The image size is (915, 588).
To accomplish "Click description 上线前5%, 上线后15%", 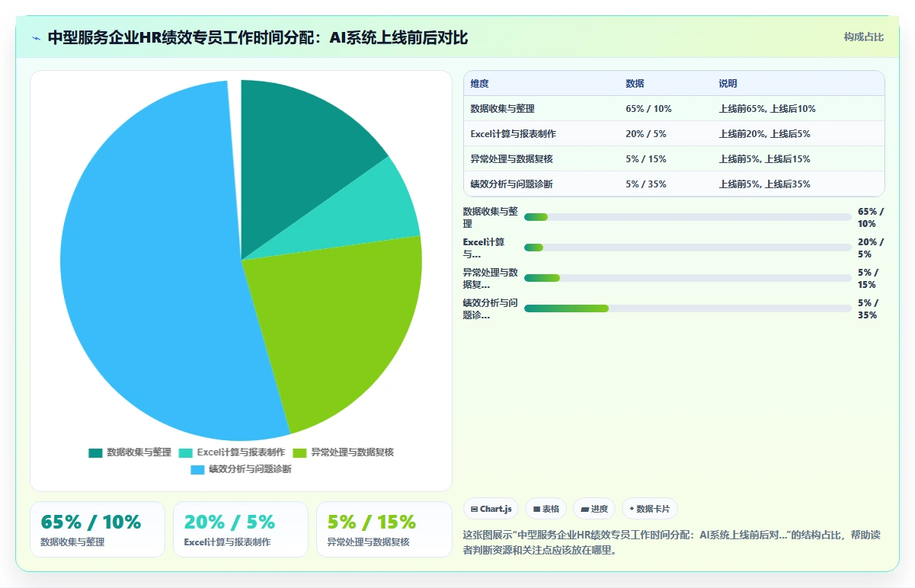I will 764,159.
